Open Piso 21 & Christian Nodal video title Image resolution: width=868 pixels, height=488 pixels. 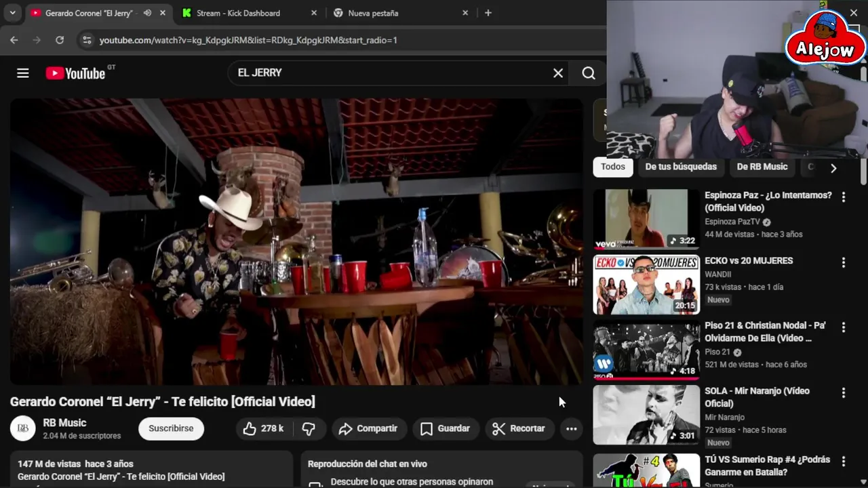pyautogui.click(x=765, y=331)
